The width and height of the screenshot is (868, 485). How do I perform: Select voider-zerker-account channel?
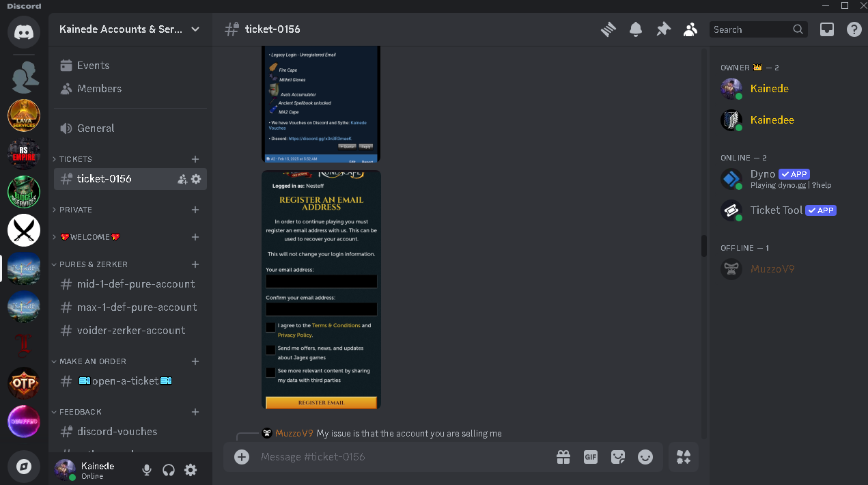pos(130,331)
